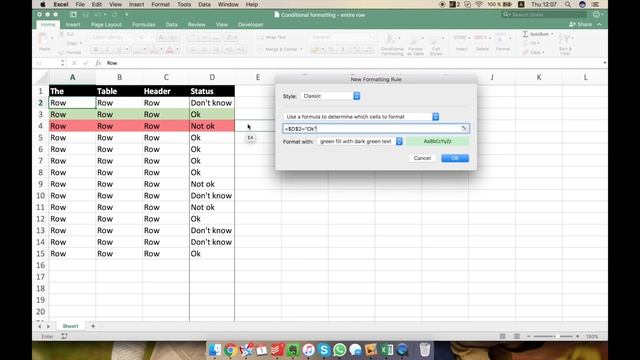Open the Insert ribbon tab
This screenshot has height=360, width=640.
tap(73, 24)
